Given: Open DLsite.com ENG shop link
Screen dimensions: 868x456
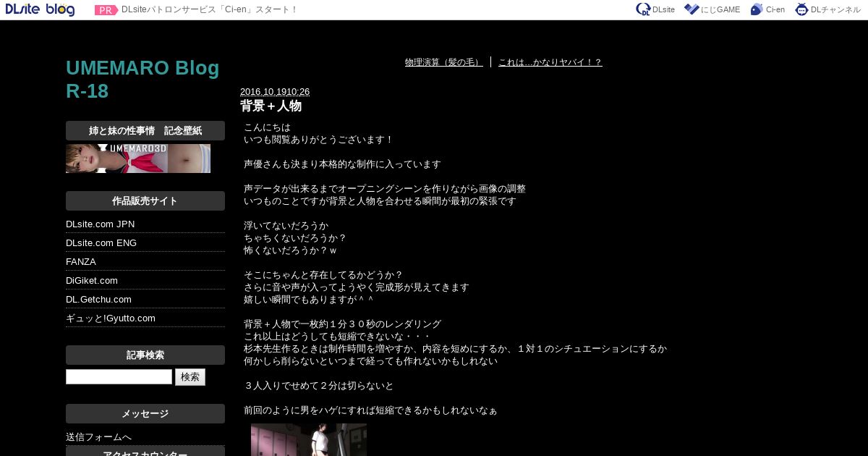Looking at the screenshot, I should (x=101, y=243).
